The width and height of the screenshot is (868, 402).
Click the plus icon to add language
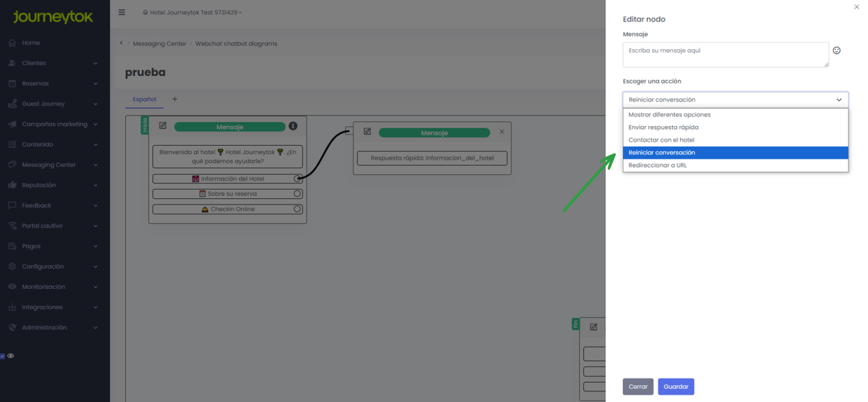click(x=174, y=100)
